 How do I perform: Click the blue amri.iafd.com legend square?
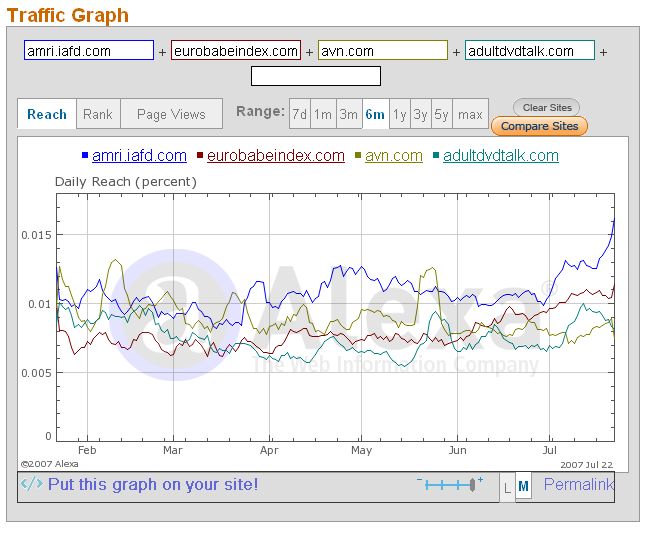(85, 155)
